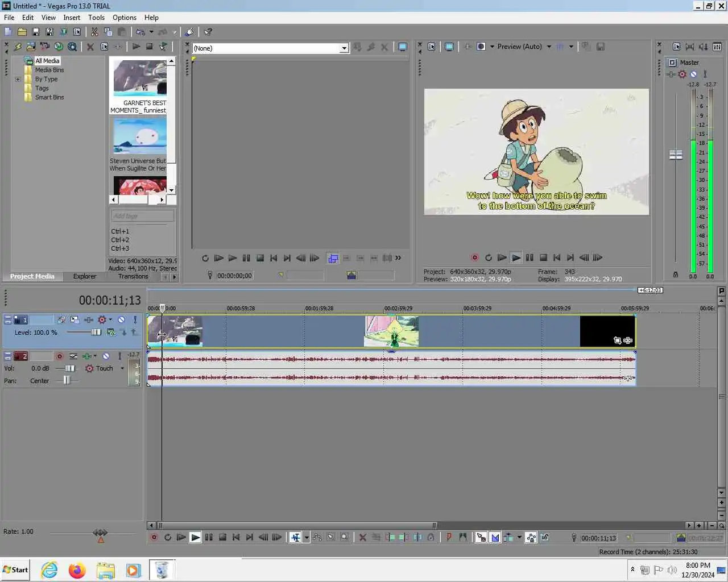Stop media preview in Project Media toolbar

(x=150, y=47)
